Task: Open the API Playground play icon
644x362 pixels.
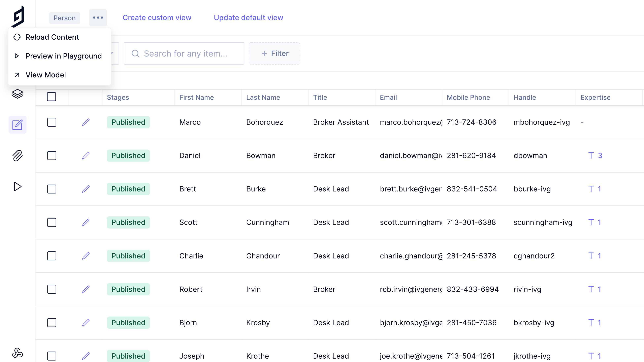Action: tap(18, 187)
